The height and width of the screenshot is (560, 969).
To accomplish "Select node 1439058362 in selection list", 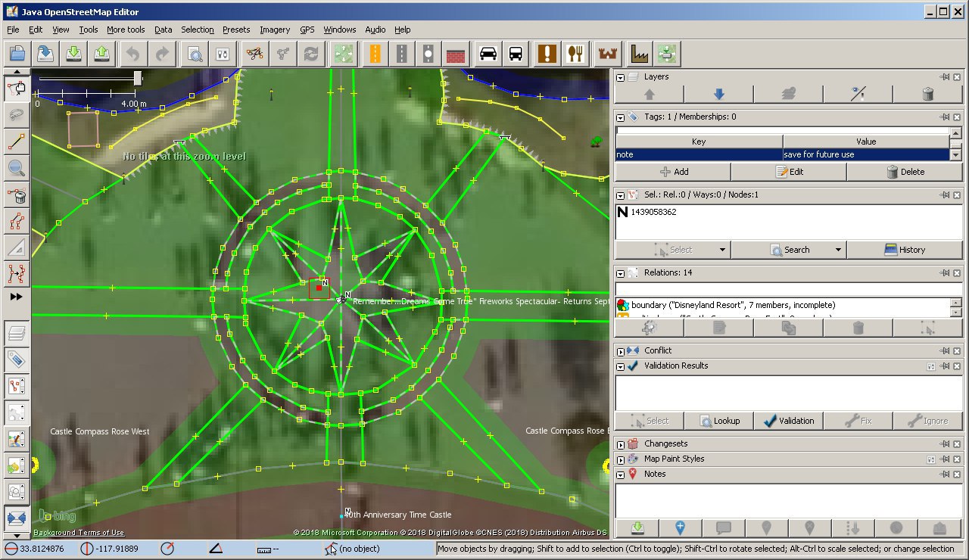I will (789, 212).
